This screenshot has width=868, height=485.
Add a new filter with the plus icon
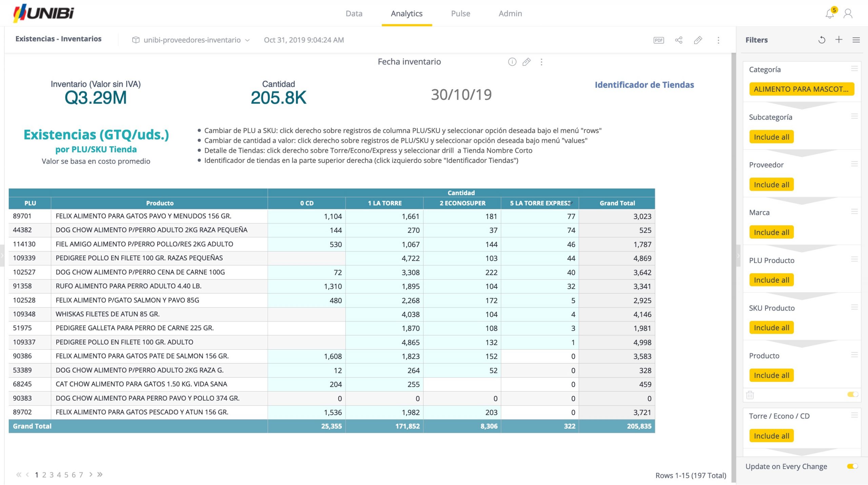coord(839,40)
